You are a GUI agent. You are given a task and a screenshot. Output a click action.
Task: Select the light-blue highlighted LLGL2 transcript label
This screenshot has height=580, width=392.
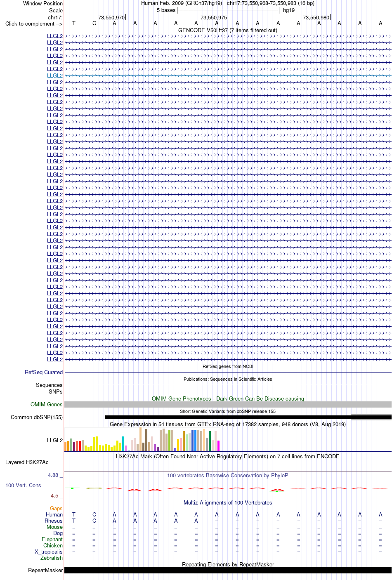(x=55, y=75)
